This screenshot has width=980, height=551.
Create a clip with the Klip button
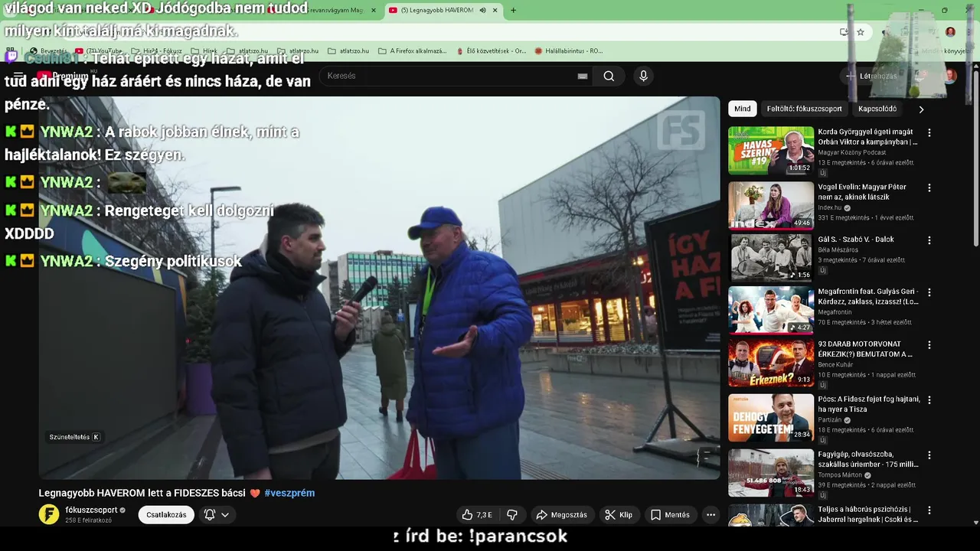[619, 515]
